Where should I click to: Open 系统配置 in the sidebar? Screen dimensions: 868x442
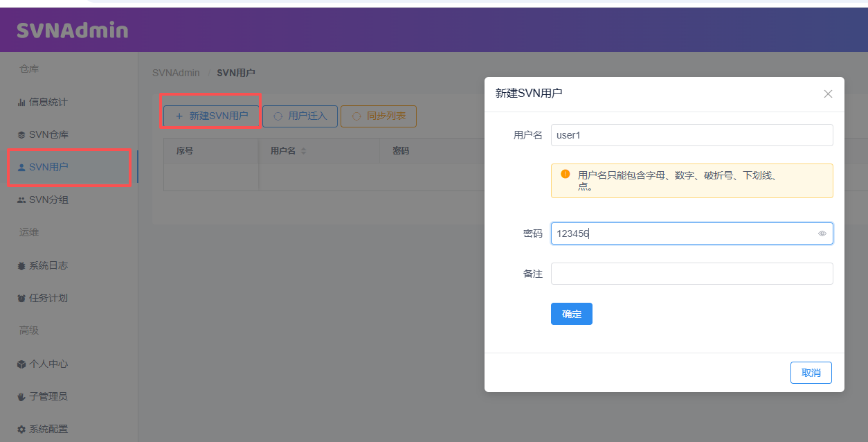(42, 429)
